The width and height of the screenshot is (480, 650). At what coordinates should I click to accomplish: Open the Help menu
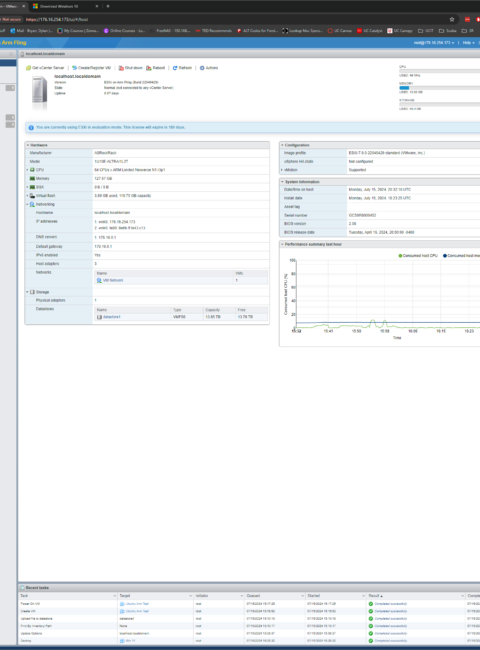pos(469,43)
